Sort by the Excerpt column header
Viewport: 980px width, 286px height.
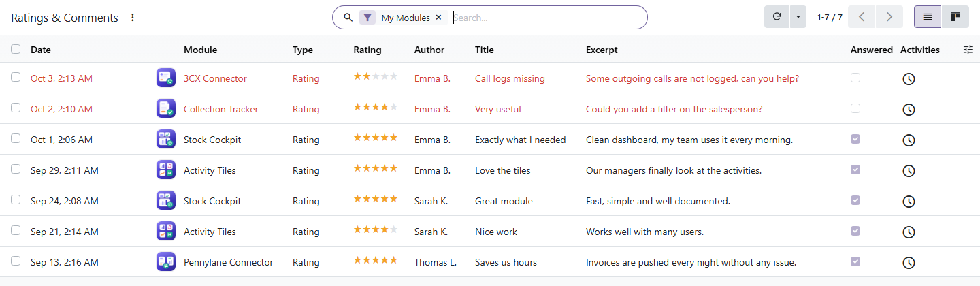coord(602,50)
